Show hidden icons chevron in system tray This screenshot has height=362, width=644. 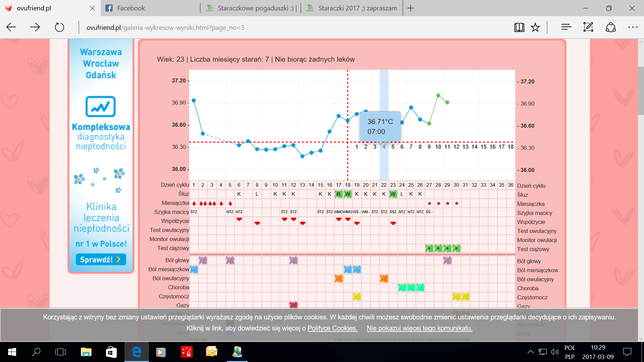(x=530, y=352)
